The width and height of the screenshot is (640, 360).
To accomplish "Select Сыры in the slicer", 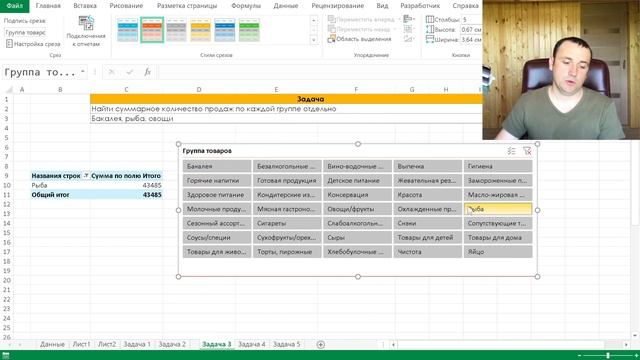I will 357,238.
